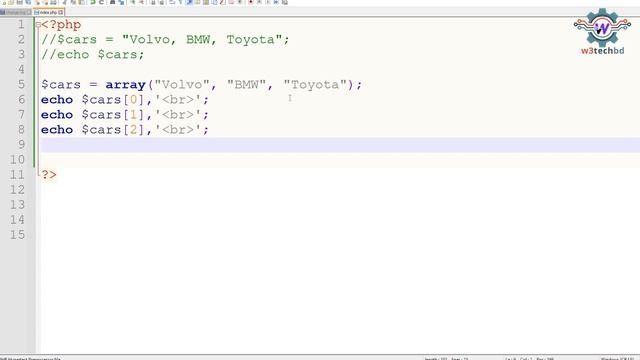Click the "BMW" string inside array()
This screenshot has width=640, height=360.
247,85
